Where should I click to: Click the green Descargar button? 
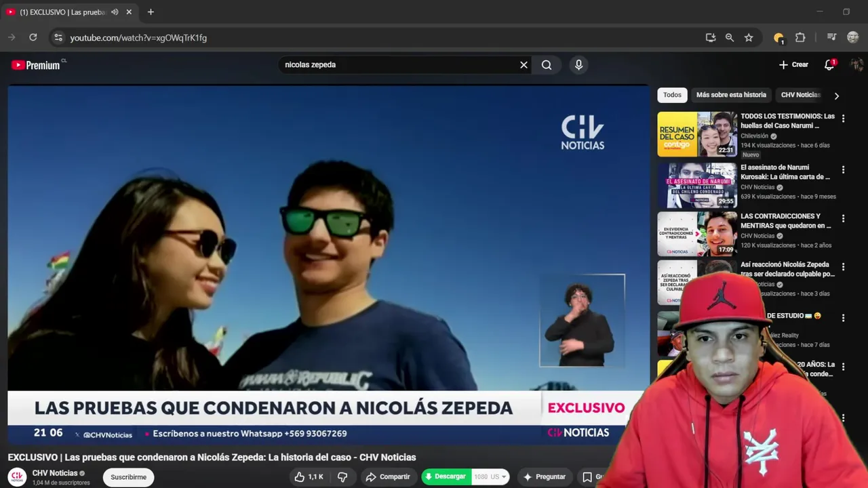(446, 477)
